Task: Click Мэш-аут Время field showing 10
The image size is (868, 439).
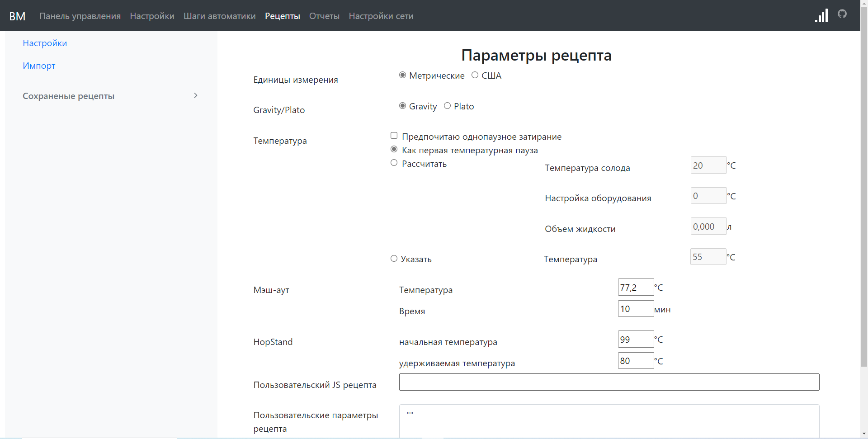Action: click(x=636, y=309)
